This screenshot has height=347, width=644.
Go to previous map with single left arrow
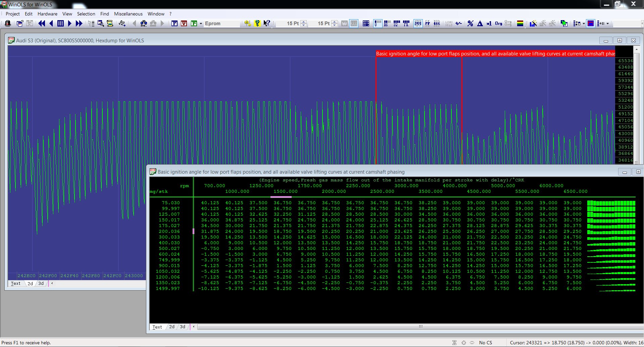[51, 23]
